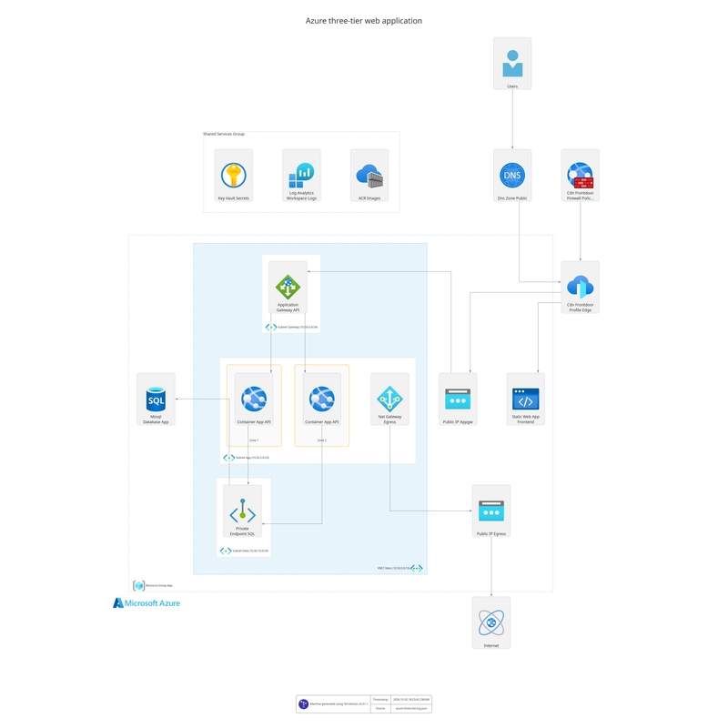Image resolution: width=728 pixels, height=728 pixels.
Task: Click the 'Mssql Database App' label
Action: pos(156,420)
